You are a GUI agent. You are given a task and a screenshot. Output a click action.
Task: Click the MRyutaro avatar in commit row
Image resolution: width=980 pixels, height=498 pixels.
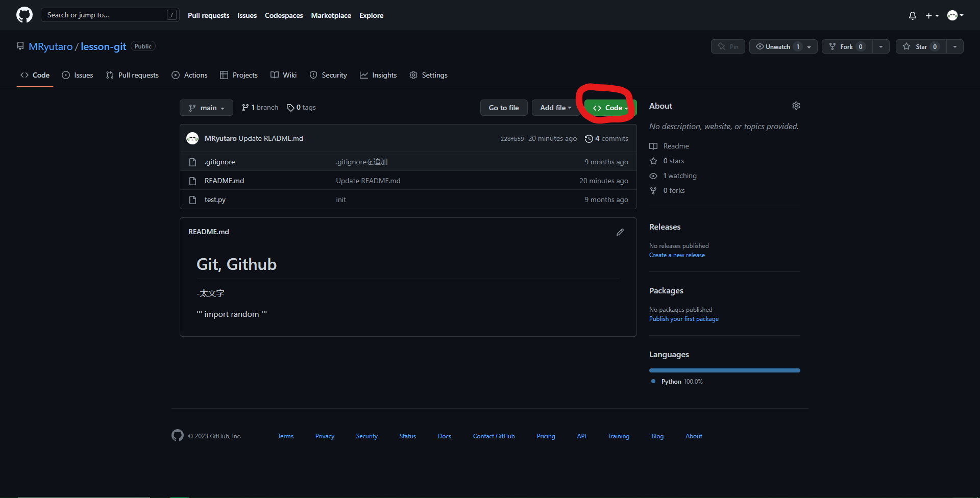[x=192, y=138]
